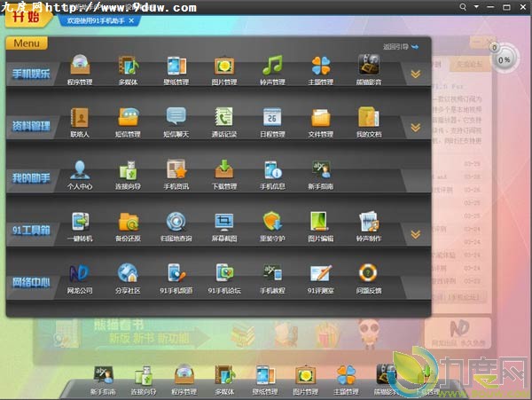Open 短信管理 icon

pos(128,122)
